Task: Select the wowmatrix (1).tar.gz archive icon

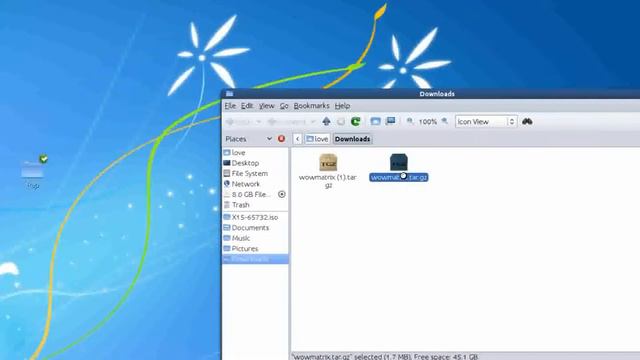Action: (328, 162)
